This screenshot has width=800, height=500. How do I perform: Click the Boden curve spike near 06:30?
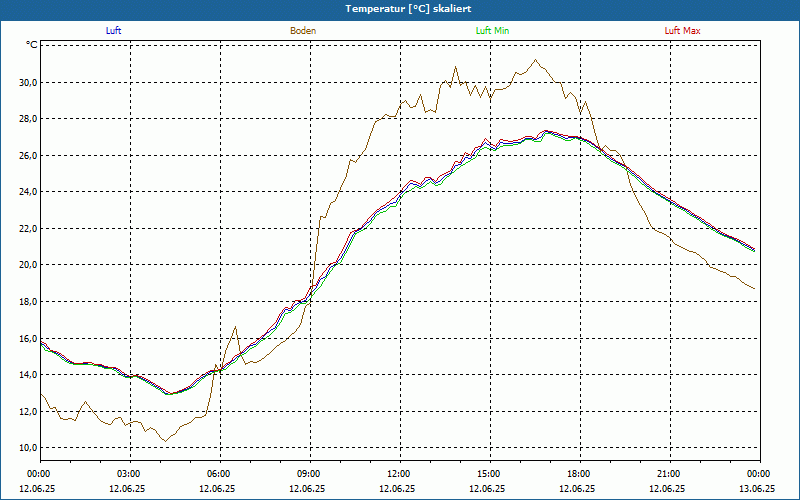[235, 327]
